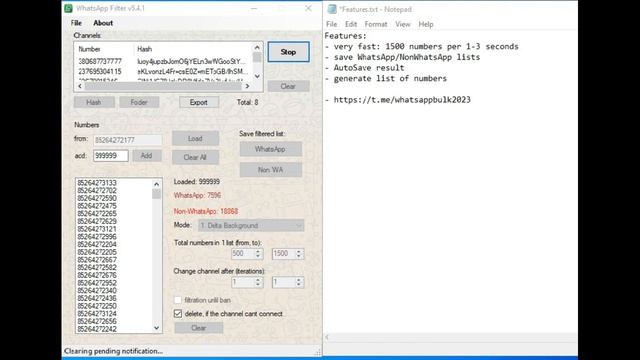Click the Load button
The image size is (640, 360).
[195, 138]
